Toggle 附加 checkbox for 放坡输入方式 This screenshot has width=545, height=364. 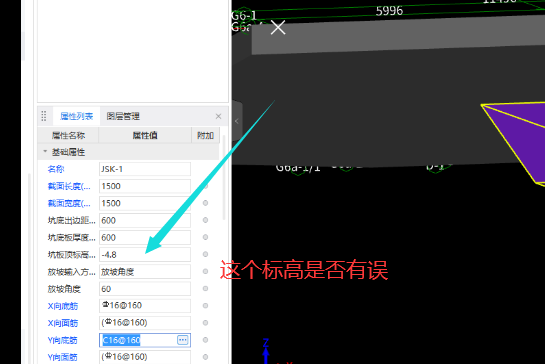(x=205, y=271)
